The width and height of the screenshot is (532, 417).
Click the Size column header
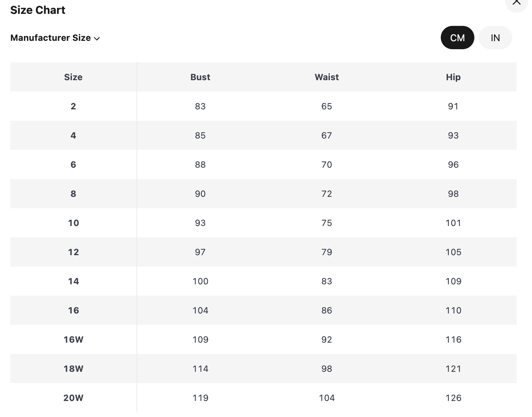click(73, 77)
